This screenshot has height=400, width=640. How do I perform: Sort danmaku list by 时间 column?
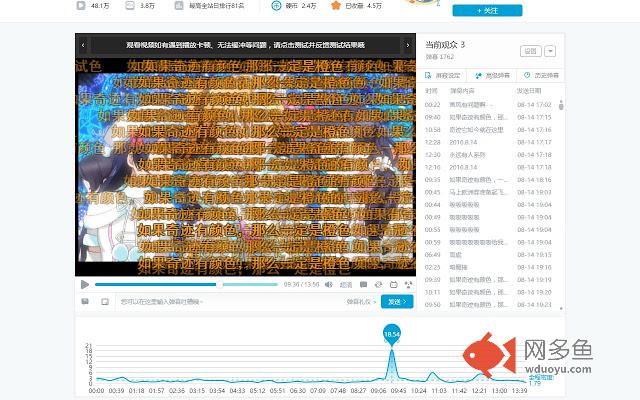coord(431,91)
